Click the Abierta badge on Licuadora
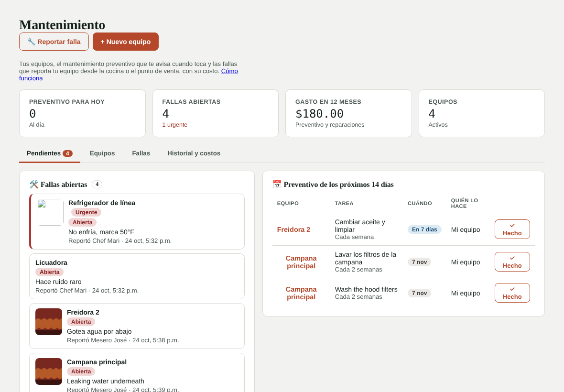564x392 pixels. pos(50,272)
